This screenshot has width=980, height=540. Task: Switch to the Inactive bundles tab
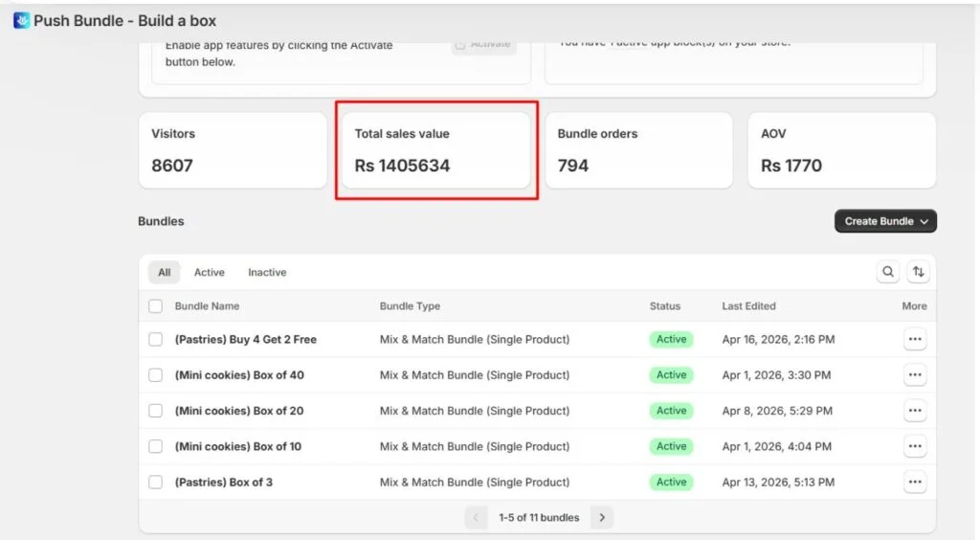[x=267, y=273]
